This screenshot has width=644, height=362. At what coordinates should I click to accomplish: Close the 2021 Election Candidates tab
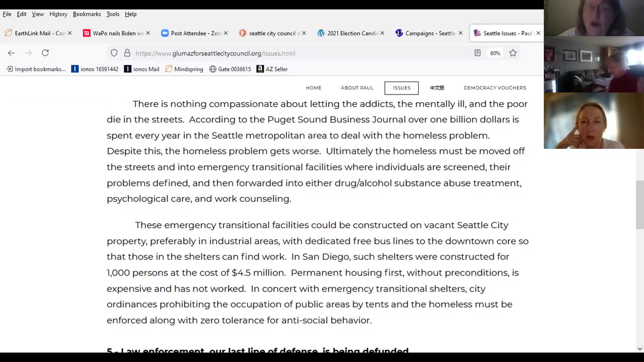point(382,33)
